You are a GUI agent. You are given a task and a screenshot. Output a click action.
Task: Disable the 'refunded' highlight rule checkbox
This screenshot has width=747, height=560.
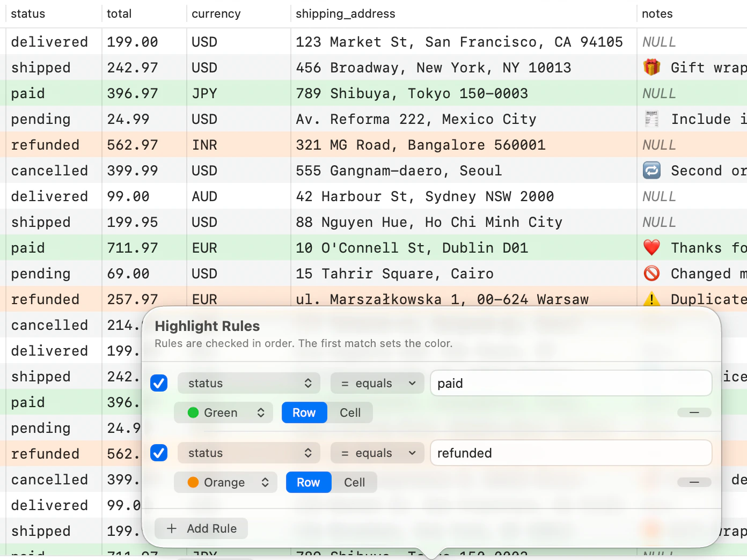pos(159,453)
